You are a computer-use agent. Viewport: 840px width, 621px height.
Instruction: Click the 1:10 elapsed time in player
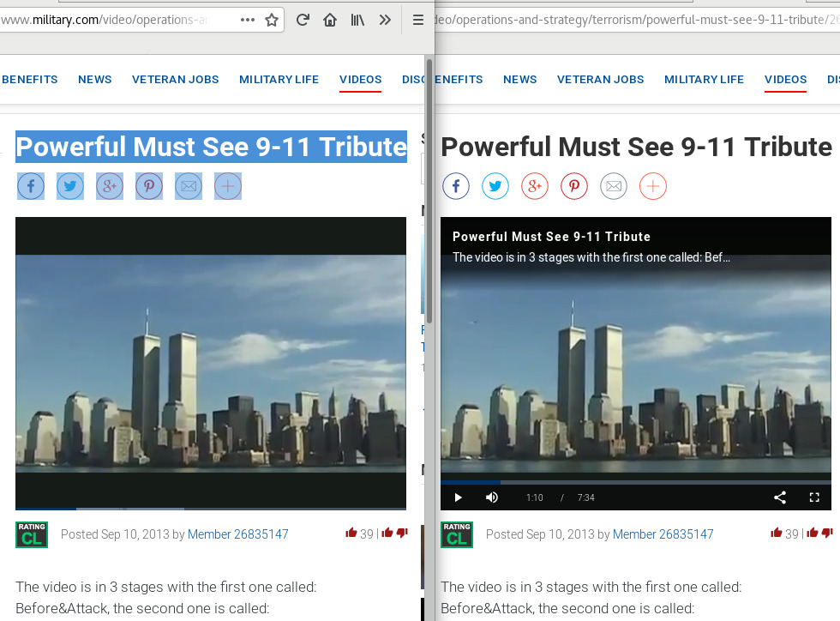tap(535, 497)
